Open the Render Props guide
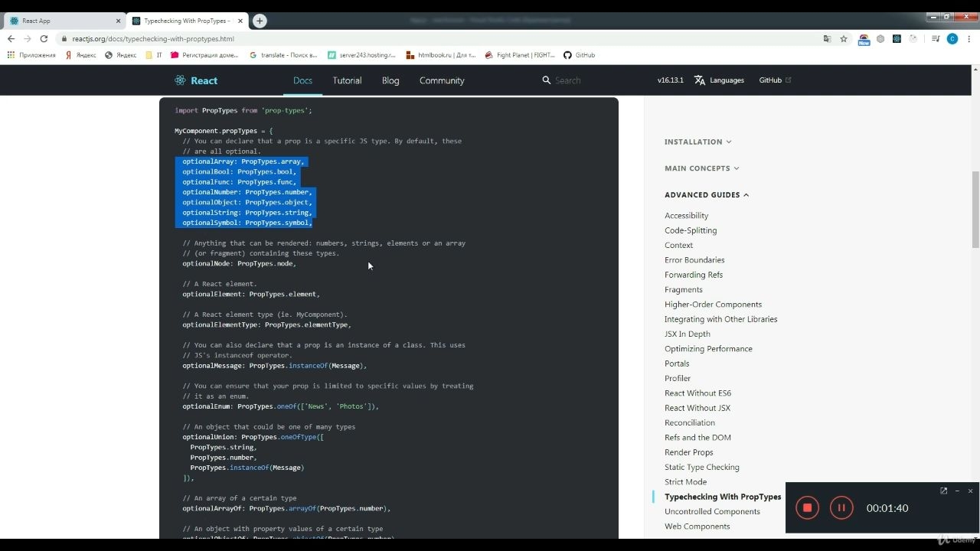The width and height of the screenshot is (980, 551). [689, 452]
